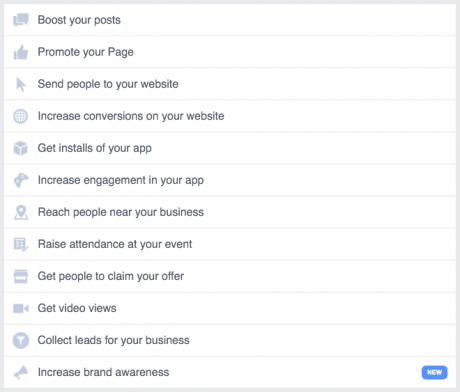Select Send people to your website

(x=230, y=84)
